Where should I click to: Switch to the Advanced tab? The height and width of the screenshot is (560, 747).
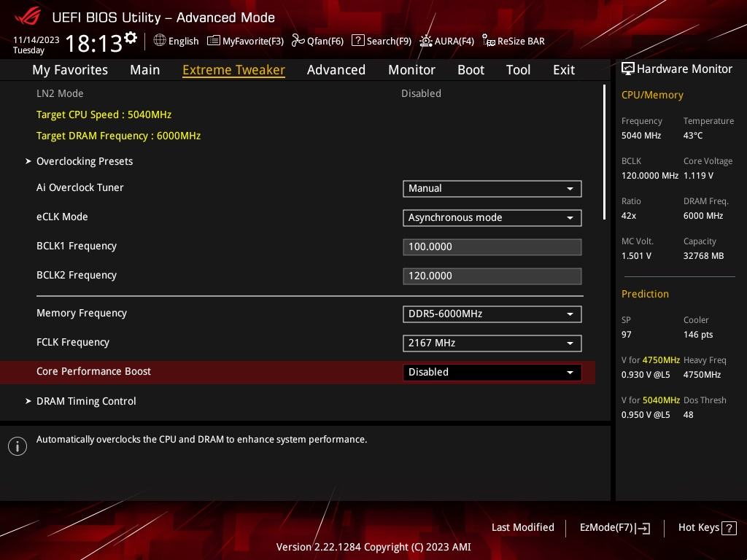tap(336, 70)
